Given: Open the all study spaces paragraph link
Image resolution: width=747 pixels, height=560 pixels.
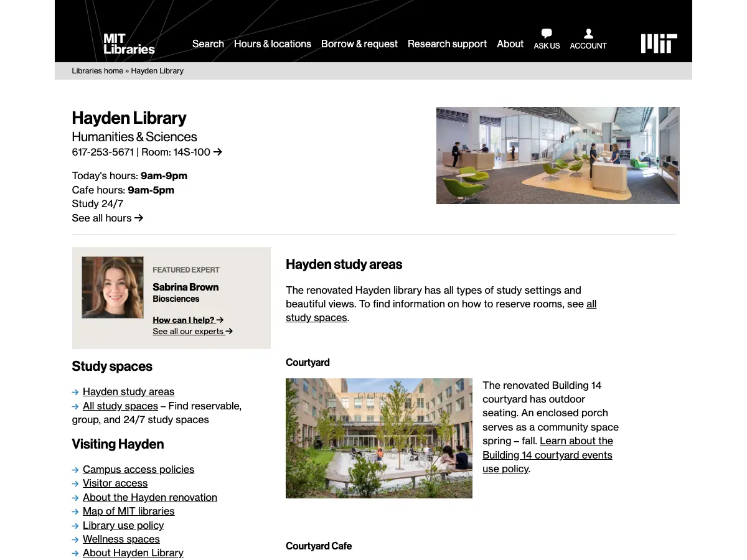Looking at the screenshot, I should coord(441,310).
